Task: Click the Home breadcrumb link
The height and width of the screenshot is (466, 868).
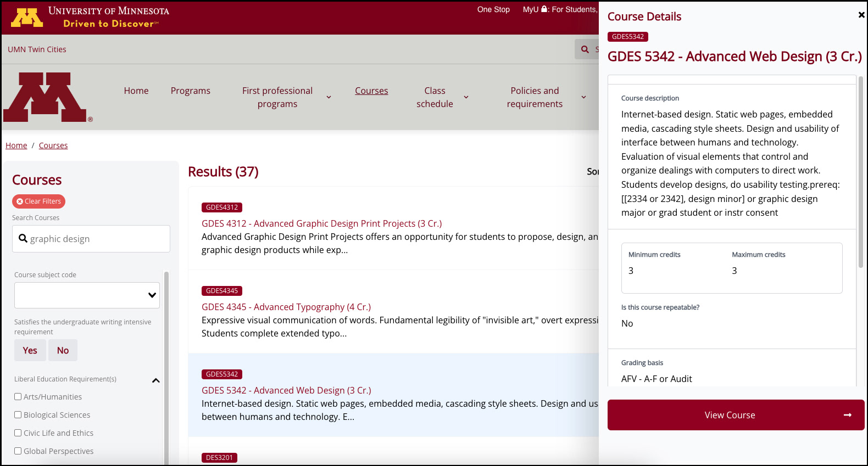Action: [x=16, y=145]
